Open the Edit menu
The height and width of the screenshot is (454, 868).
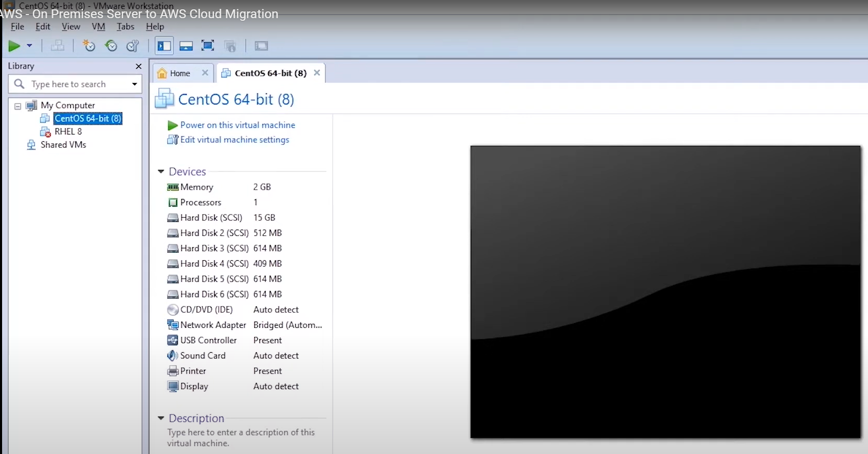[43, 26]
